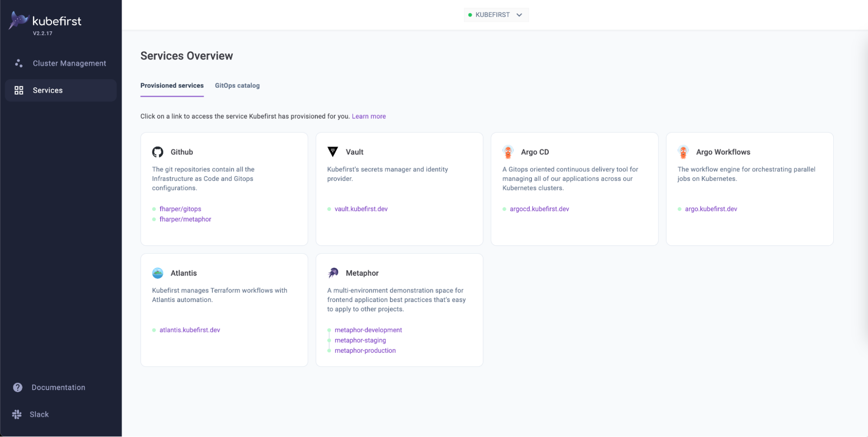This screenshot has height=437, width=868.
Task: Click the Vault description about secrets manager
Action: click(387, 174)
